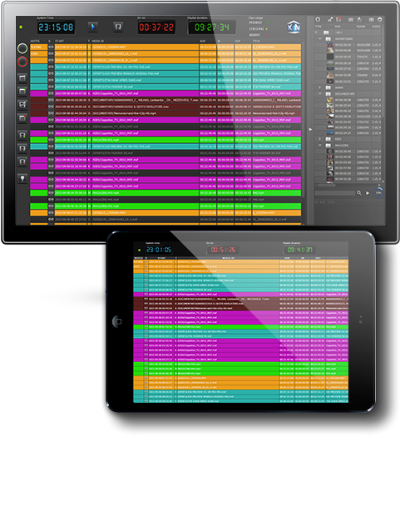Open first clip thumbnail in DOCUMENTARY folder
Image resolution: width=400 pixels, height=532 pixels.
tap(330, 100)
